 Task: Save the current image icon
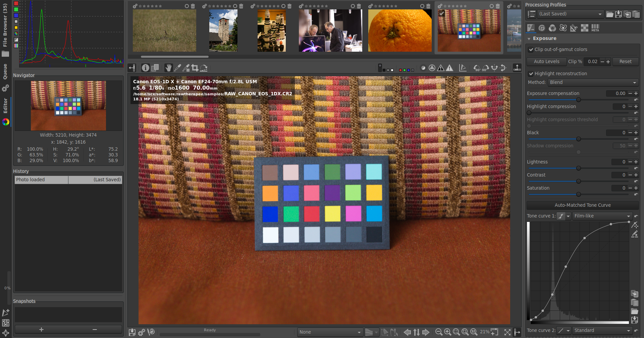(x=132, y=332)
